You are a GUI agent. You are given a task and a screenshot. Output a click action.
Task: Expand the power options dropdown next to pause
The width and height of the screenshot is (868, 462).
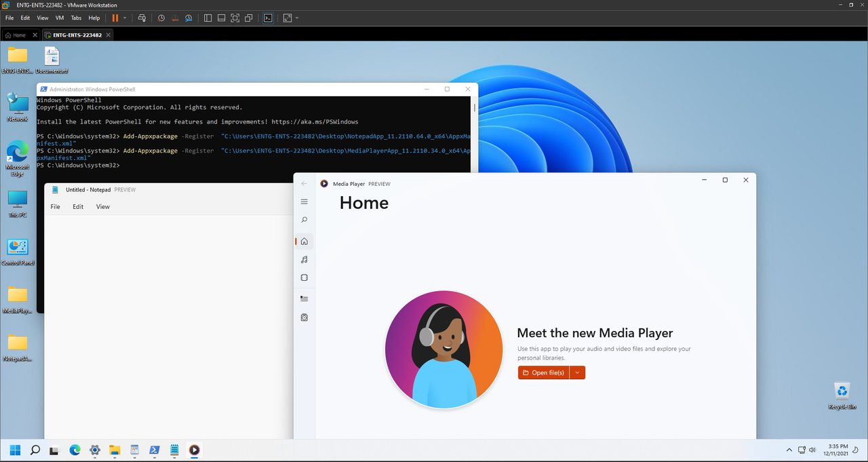click(125, 18)
